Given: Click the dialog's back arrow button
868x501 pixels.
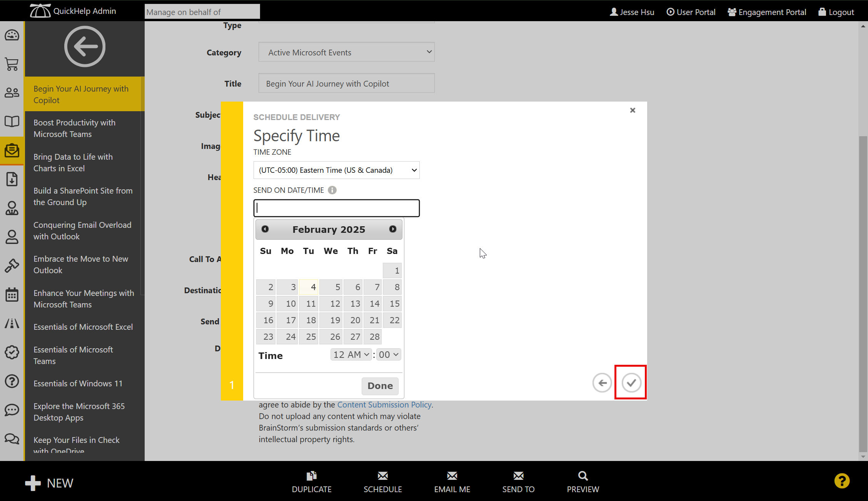Looking at the screenshot, I should pyautogui.click(x=602, y=382).
